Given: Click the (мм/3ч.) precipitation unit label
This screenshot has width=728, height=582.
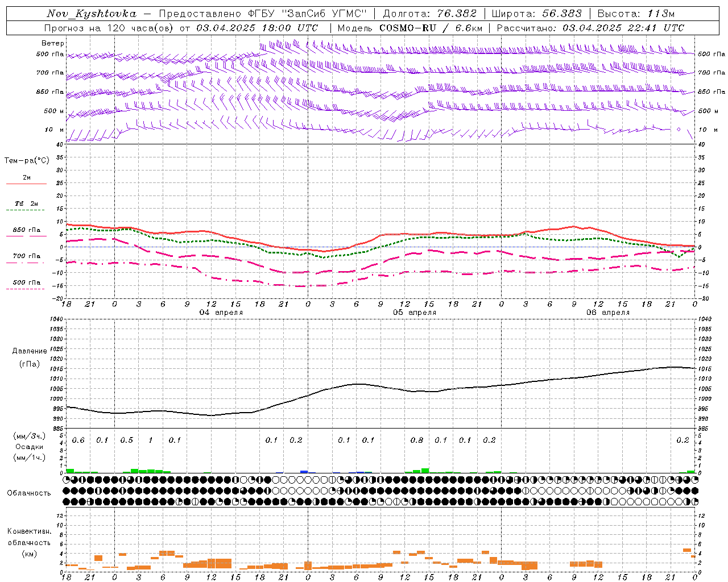Looking at the screenshot, I should click(30, 436).
